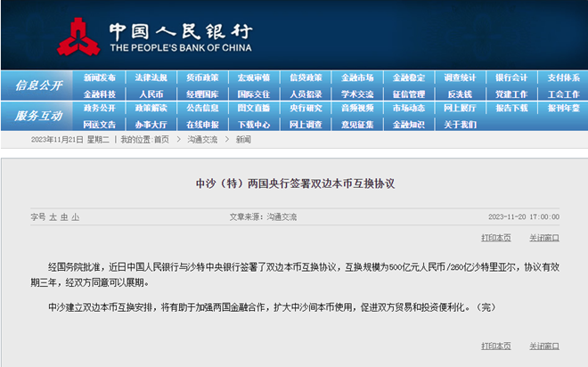Select 调查统计 in the navigation bar
This screenshot has height=367, width=588.
pos(461,77)
